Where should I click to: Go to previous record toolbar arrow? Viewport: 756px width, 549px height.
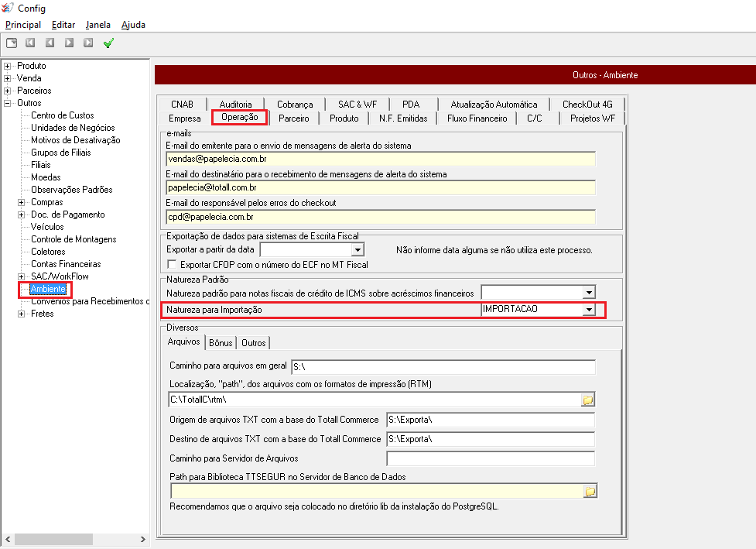coord(50,43)
